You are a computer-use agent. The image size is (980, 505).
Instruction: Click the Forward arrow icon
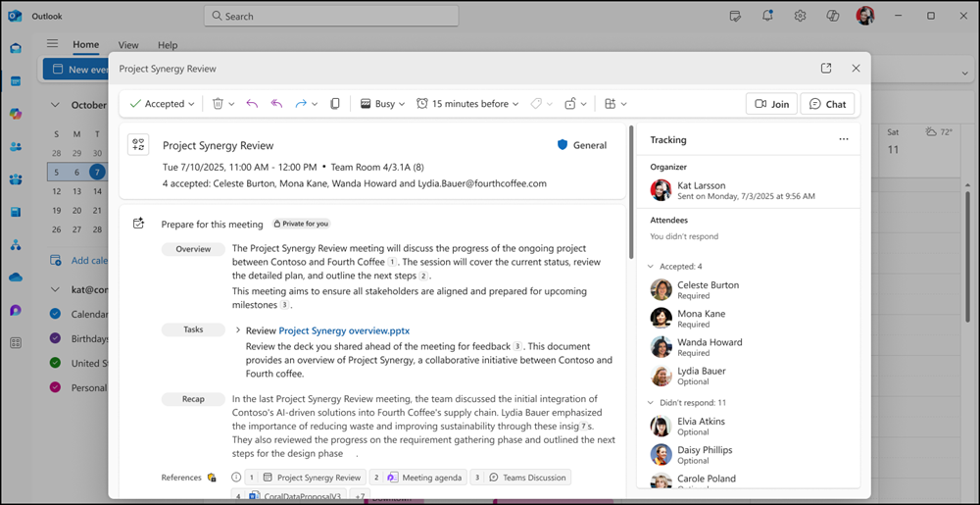click(x=301, y=104)
